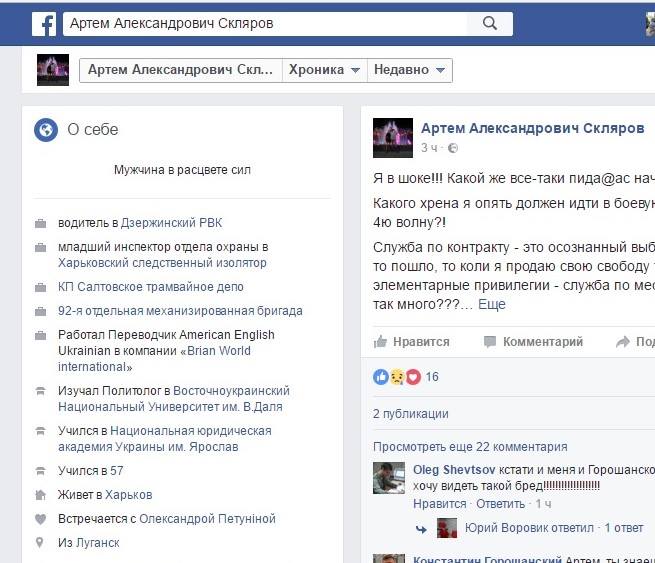Open the Недавно dropdown
Viewport: 655px width, 563px height.
pyautogui.click(x=409, y=70)
